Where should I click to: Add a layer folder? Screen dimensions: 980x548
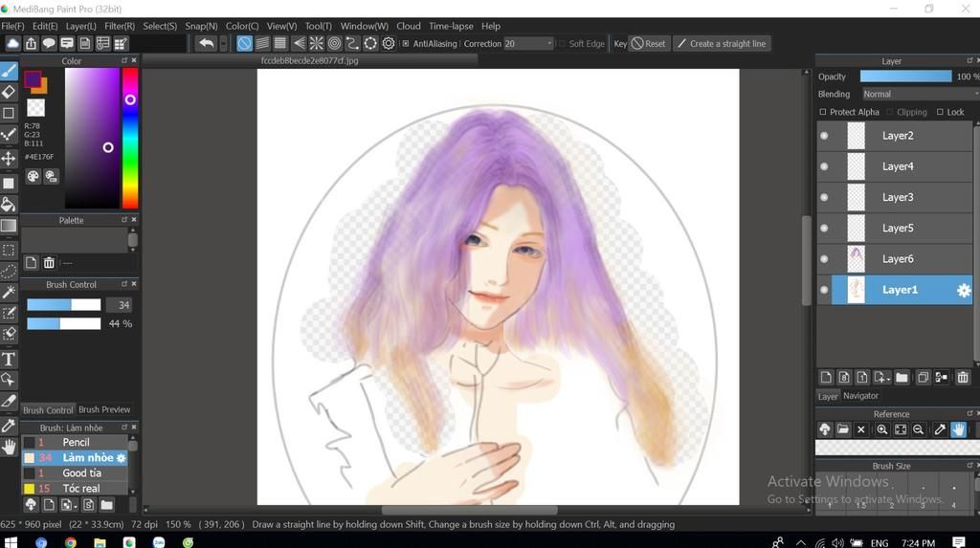pos(902,378)
